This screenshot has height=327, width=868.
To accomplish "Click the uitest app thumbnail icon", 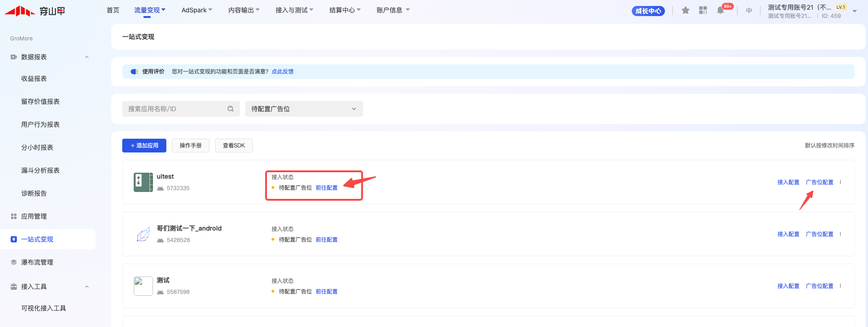I will click(143, 182).
